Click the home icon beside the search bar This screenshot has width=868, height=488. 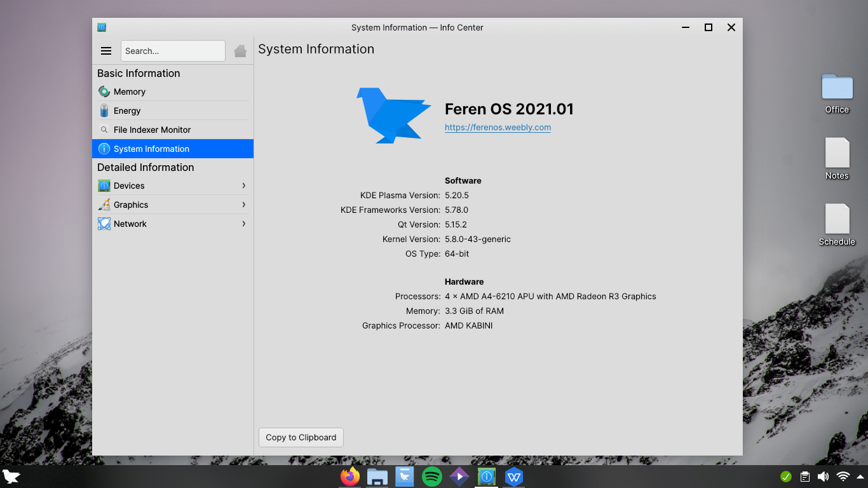coord(240,51)
